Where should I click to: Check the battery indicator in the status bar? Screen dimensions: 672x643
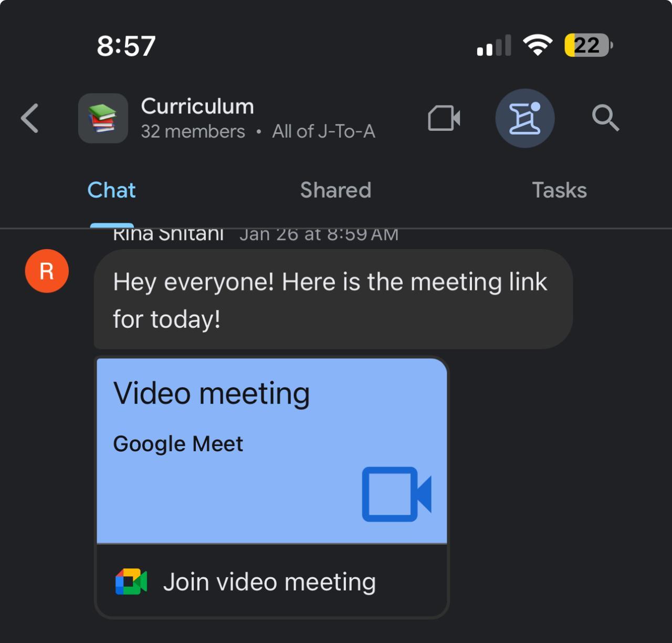pyautogui.click(x=588, y=45)
